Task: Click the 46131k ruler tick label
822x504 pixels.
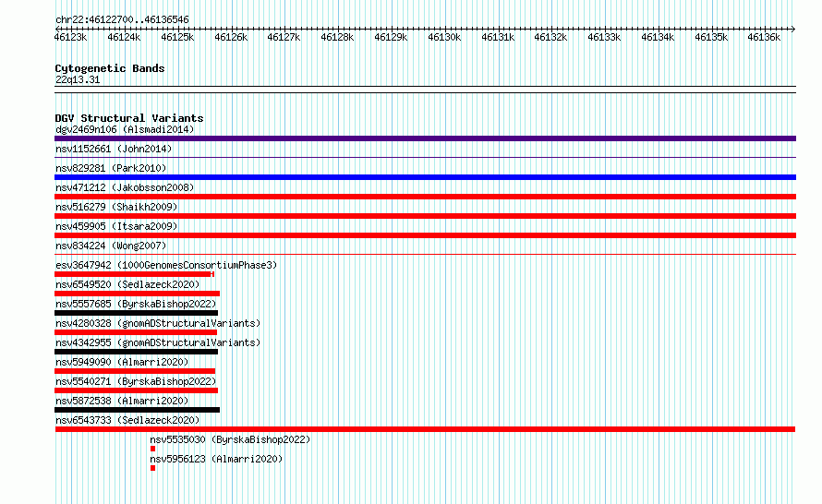Action: click(x=498, y=37)
